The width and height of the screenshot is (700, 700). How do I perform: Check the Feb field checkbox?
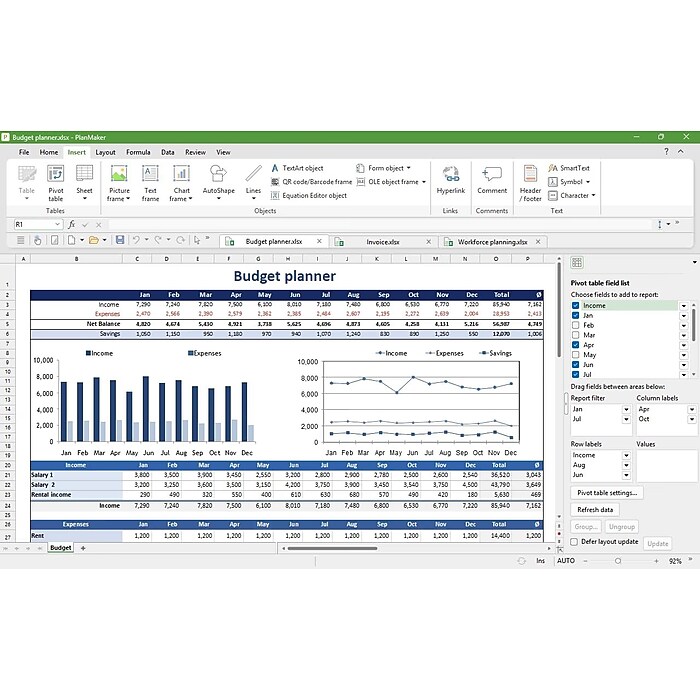pyautogui.click(x=575, y=325)
